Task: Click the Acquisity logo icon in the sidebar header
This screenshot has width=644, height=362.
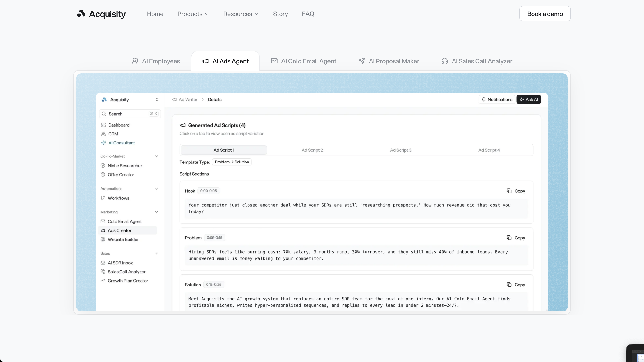Action: pos(104,99)
